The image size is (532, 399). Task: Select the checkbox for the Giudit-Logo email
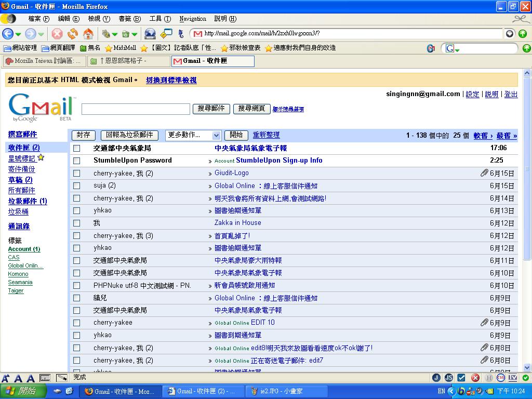(77, 173)
